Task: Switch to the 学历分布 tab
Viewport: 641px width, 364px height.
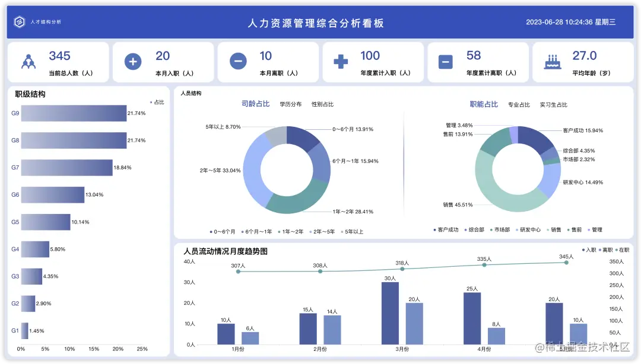Action: point(291,104)
